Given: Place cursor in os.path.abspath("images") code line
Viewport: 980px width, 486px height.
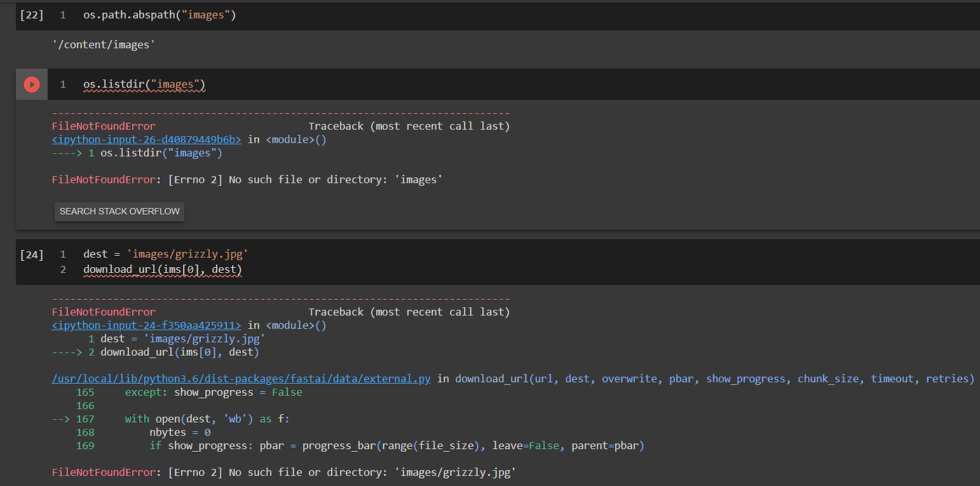Looking at the screenshot, I should [x=159, y=15].
